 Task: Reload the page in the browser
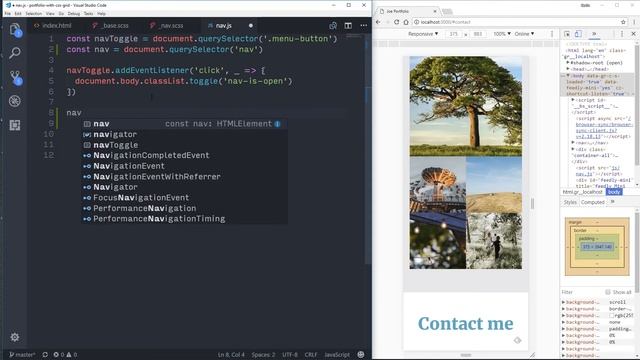[x=396, y=22]
